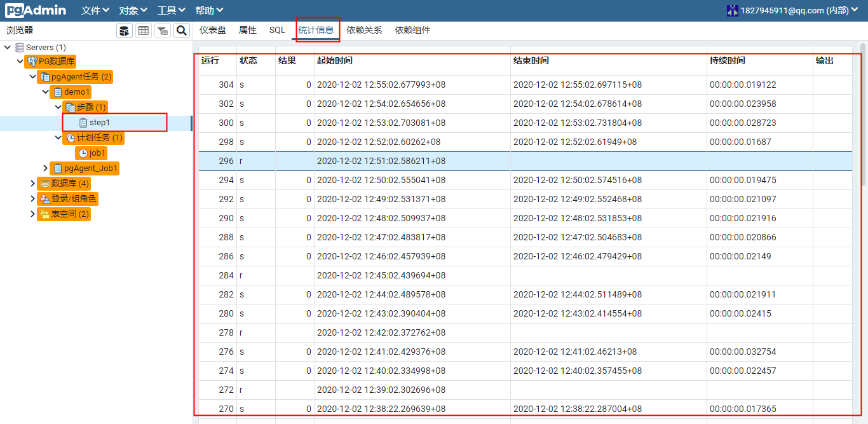Click the pgAdmin logo
Image resolution: width=868 pixels, height=424 pixels.
(x=35, y=10)
